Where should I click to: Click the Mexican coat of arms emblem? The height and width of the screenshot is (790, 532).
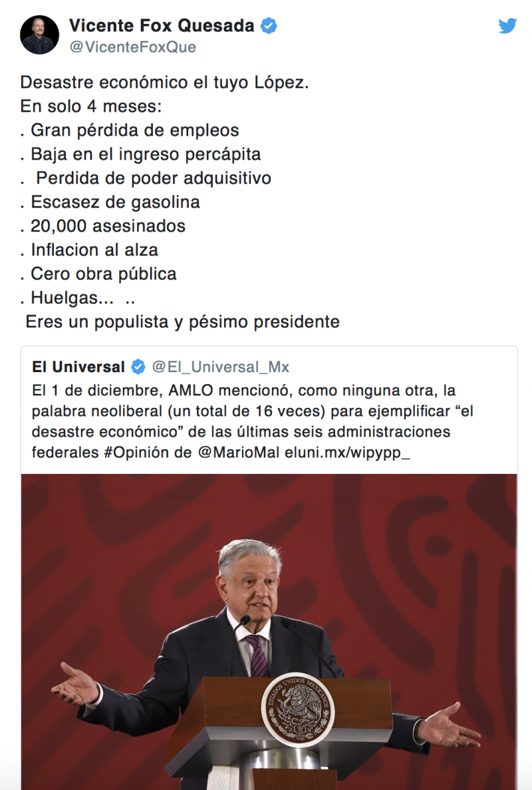click(x=297, y=708)
